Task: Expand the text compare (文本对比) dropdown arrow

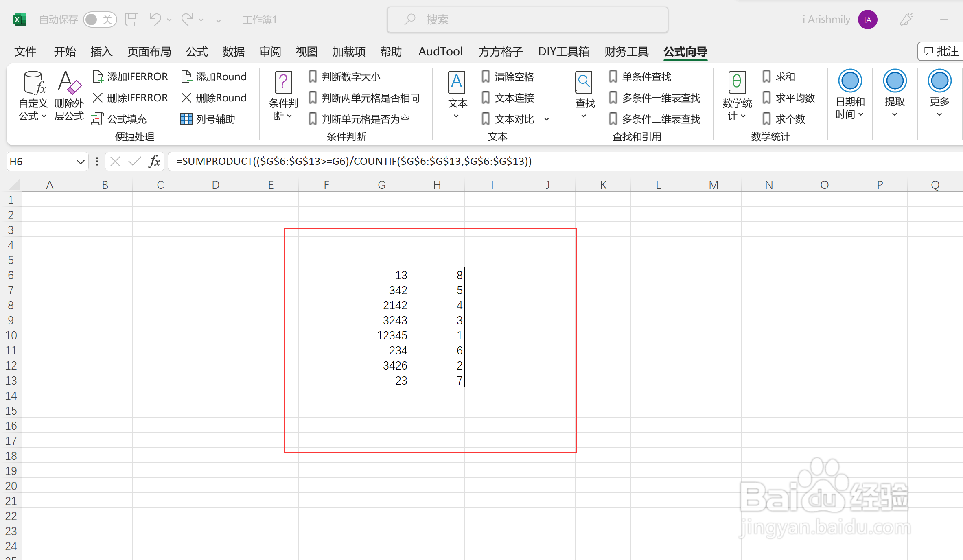Action: (547, 119)
